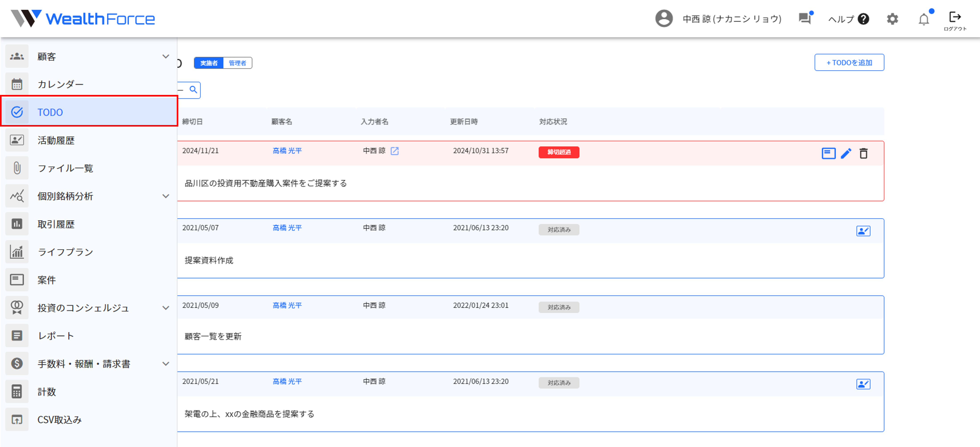Click the pencil edit icon on overdue TODO
Viewport: 980px width, 447px height.
[846, 154]
